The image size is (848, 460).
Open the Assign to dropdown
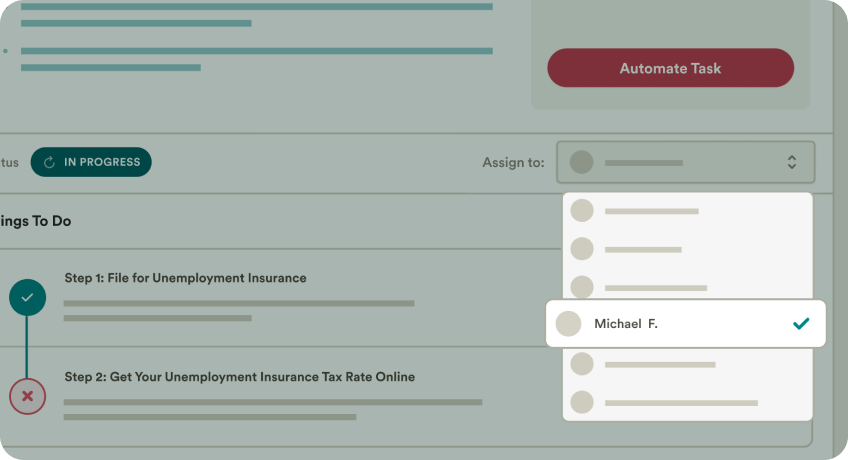[x=685, y=162]
